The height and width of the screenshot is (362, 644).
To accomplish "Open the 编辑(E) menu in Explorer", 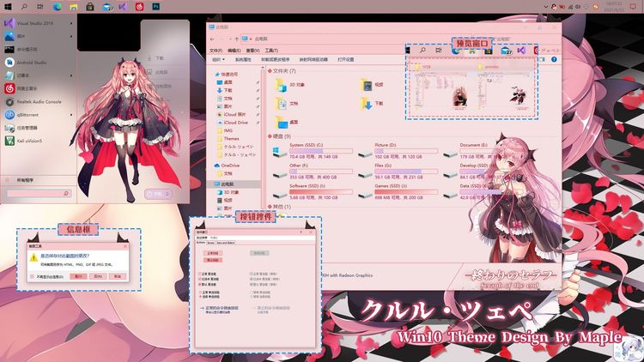I will pos(234,51).
